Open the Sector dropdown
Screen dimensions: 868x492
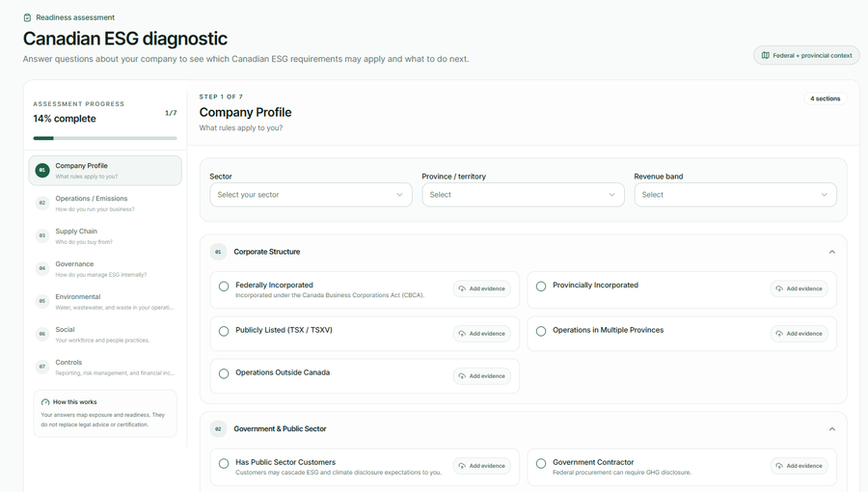click(x=311, y=195)
